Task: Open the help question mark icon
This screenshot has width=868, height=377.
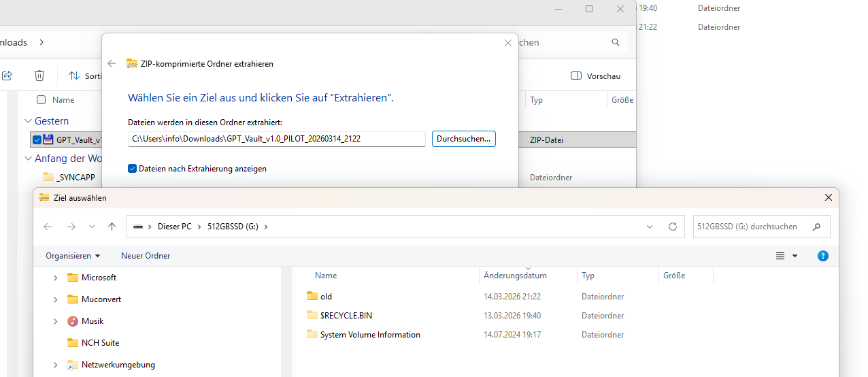Action: (822, 256)
